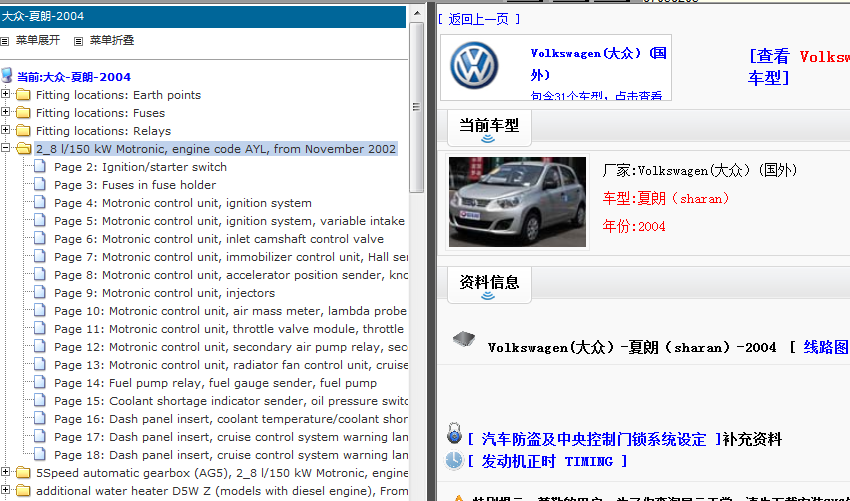Click folder icon of Fitting locations: Relays
The height and width of the screenshot is (501, 850).
[23, 131]
